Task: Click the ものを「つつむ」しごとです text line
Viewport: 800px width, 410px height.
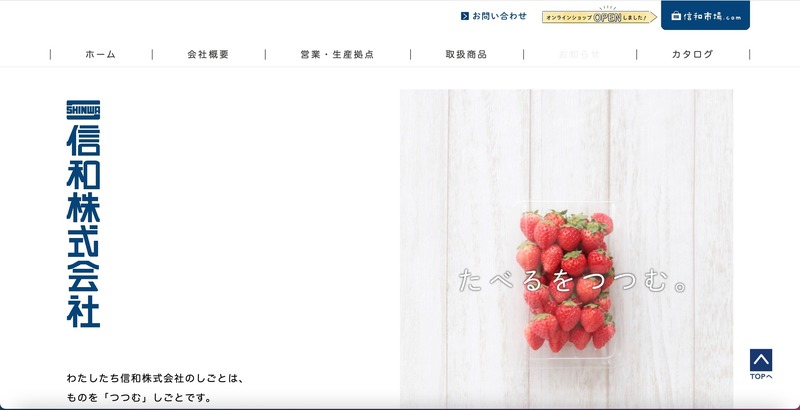Action: tap(138, 398)
